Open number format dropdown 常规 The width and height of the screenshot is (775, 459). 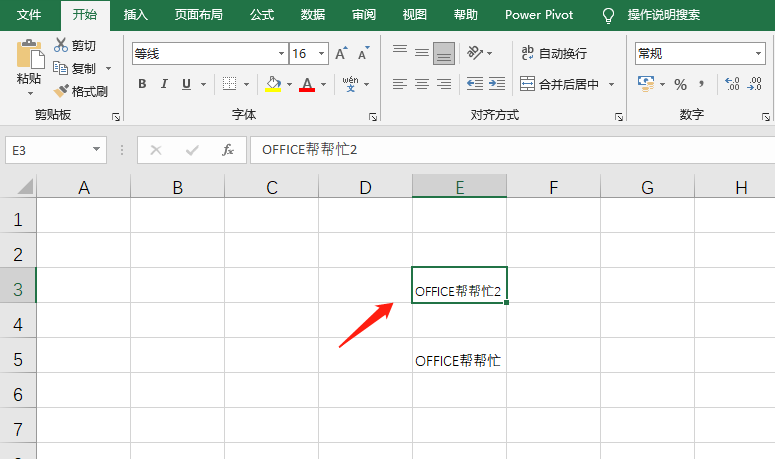758,53
